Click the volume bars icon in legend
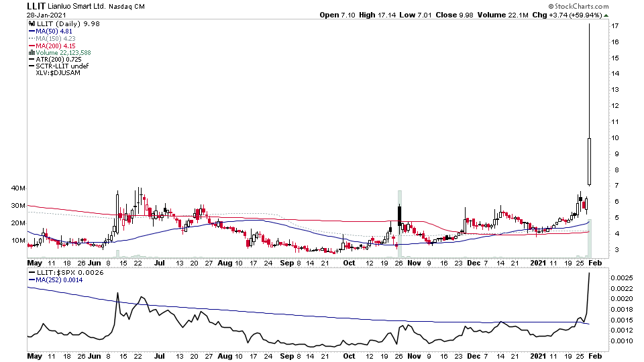This screenshot has width=644, height=362. click(x=32, y=52)
